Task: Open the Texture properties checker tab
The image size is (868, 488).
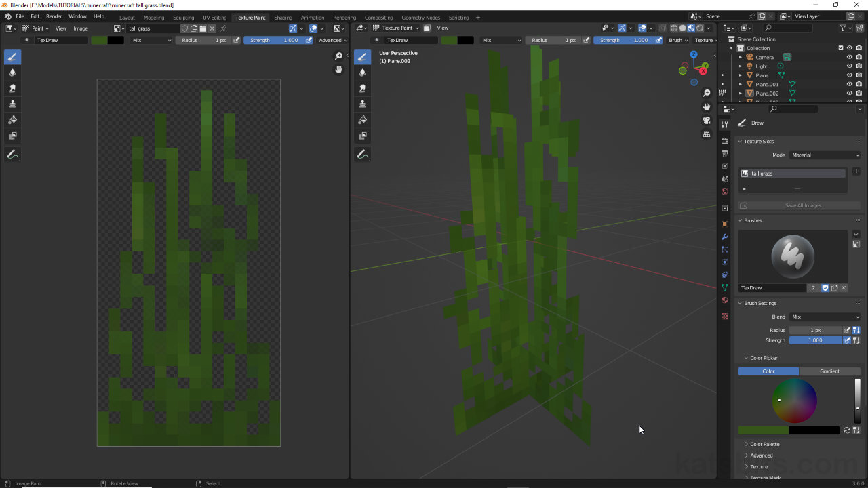Action: coord(724,317)
